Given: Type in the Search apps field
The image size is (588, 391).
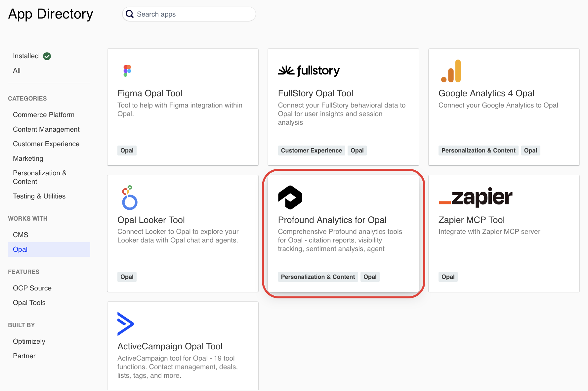Looking at the screenshot, I should tap(193, 14).
